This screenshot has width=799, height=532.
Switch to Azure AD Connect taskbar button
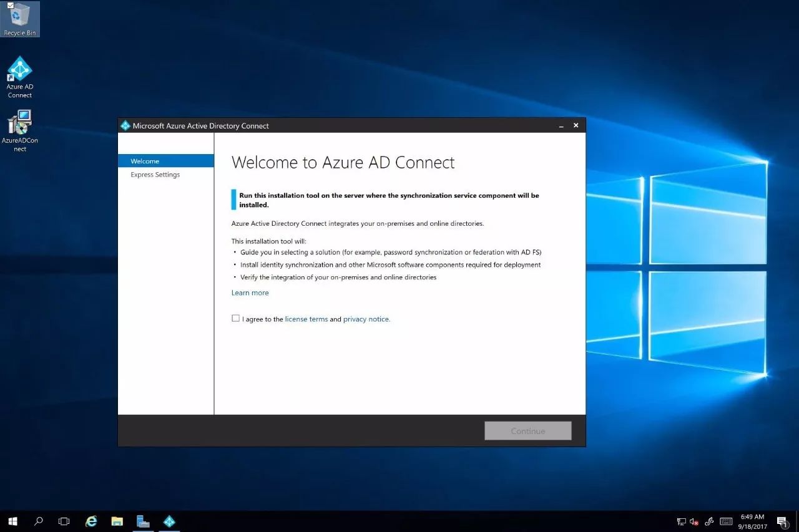point(169,521)
